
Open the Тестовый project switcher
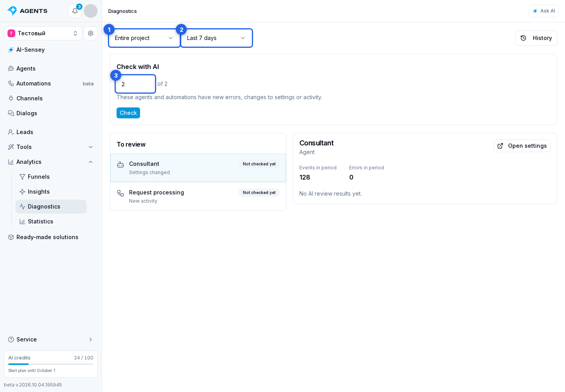(43, 33)
